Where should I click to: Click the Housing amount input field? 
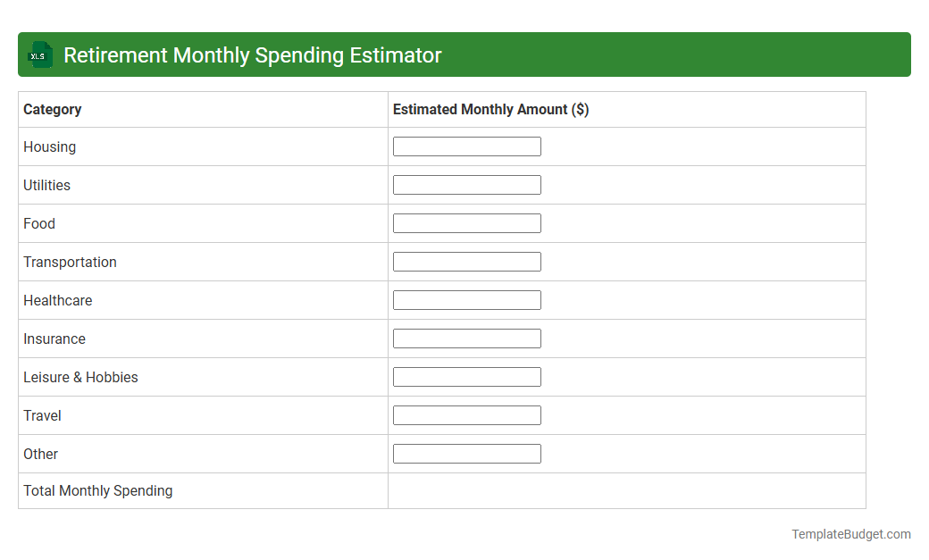coord(466,146)
